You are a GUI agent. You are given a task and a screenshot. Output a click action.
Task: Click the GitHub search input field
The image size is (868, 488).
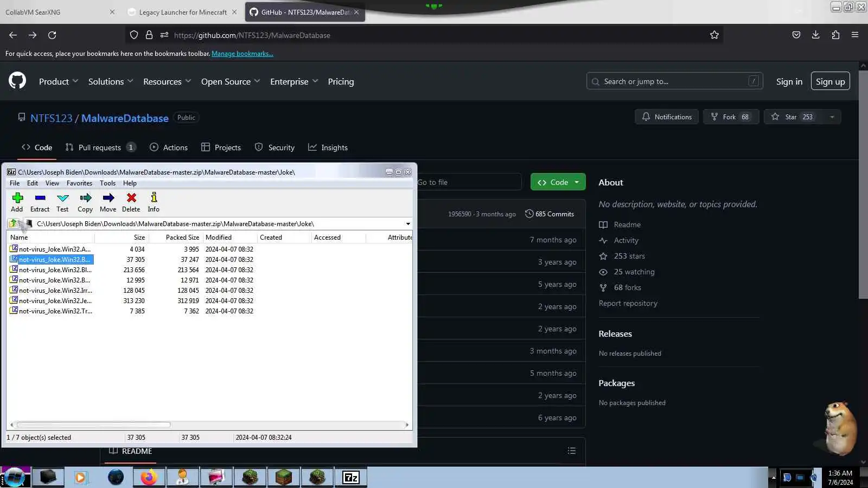[674, 81]
